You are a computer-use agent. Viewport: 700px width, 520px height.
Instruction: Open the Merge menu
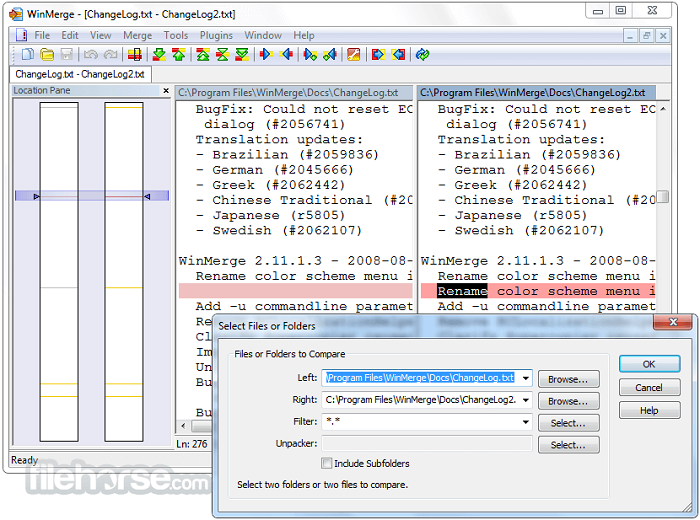tap(137, 35)
